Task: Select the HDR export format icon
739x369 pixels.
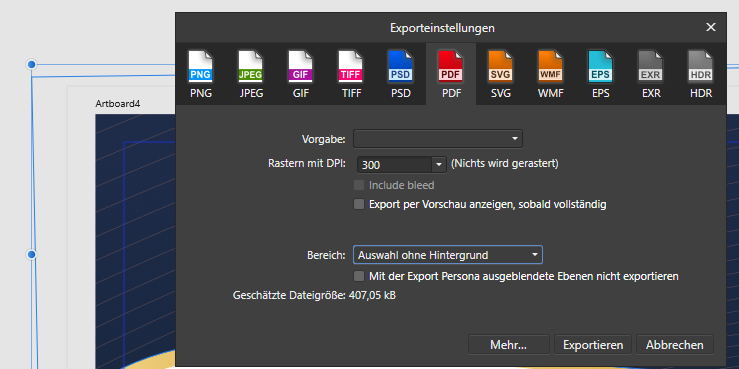Action: coord(700,67)
